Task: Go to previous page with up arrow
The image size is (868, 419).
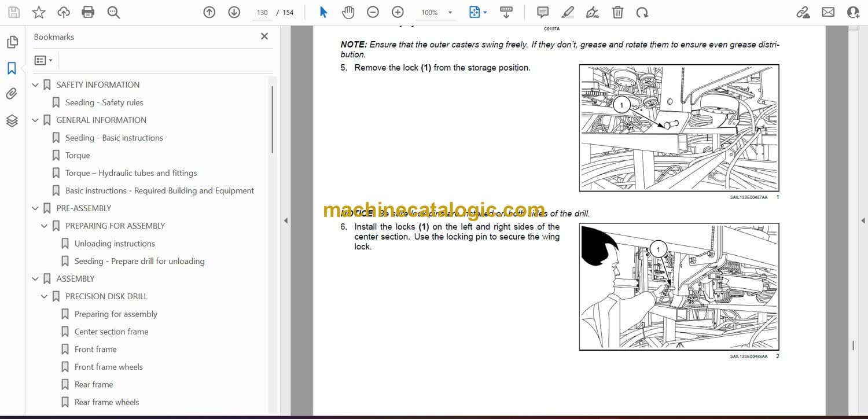Action: pos(209,12)
